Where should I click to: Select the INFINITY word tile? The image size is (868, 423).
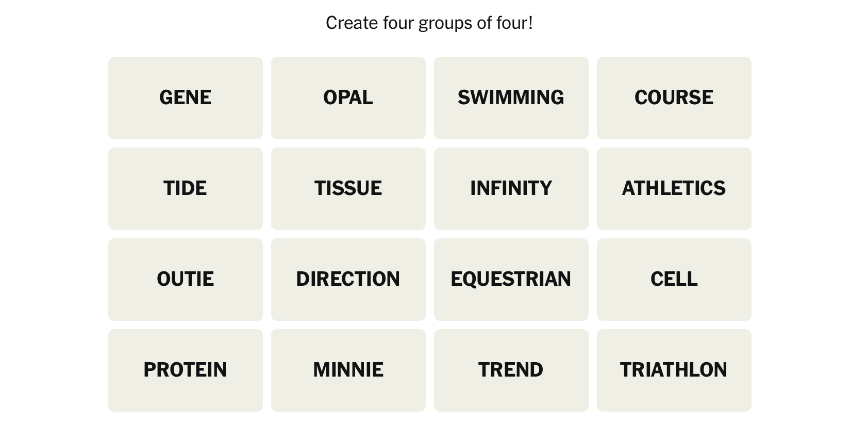511,188
